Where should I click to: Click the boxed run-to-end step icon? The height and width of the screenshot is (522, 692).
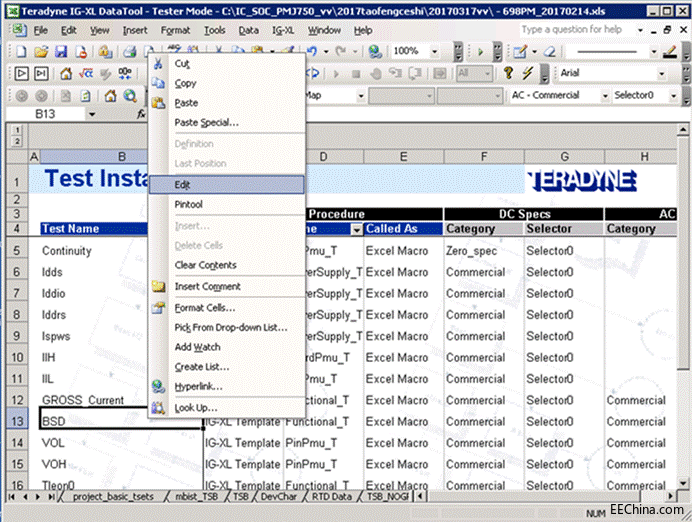pos(41,73)
